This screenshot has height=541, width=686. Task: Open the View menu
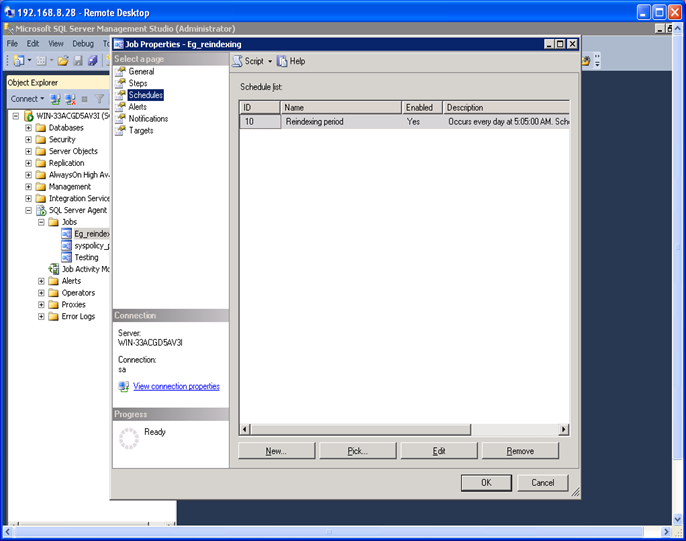(x=56, y=44)
